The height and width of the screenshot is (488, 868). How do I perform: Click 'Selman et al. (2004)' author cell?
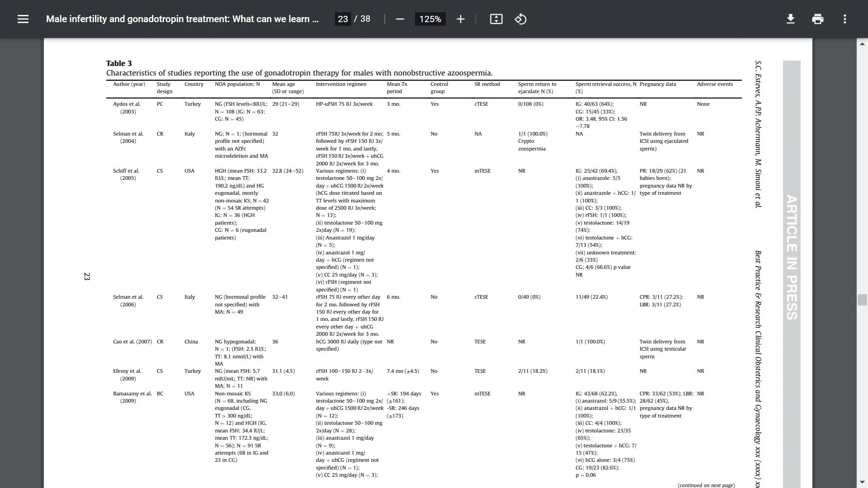click(128, 137)
